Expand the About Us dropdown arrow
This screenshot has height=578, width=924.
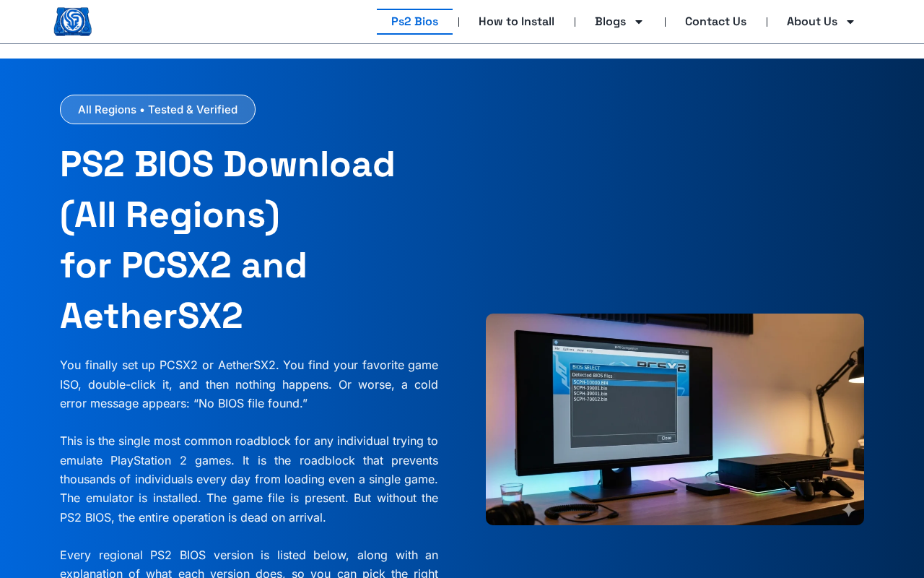point(850,22)
